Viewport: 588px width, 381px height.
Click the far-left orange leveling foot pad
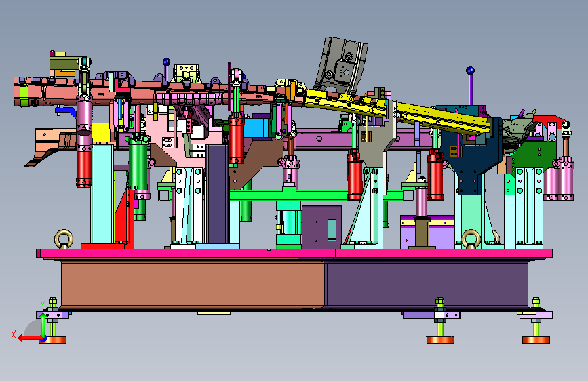pyautogui.click(x=53, y=340)
